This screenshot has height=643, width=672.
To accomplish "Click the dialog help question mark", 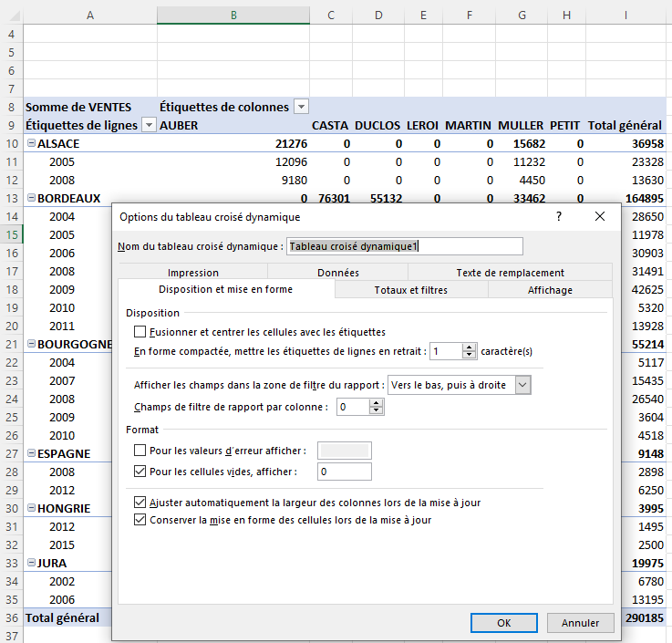I will [x=559, y=216].
